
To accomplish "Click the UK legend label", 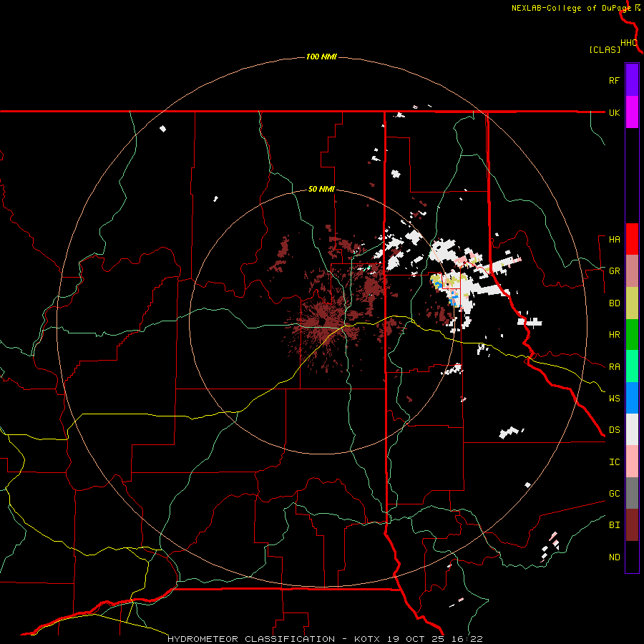I will pos(614,112).
